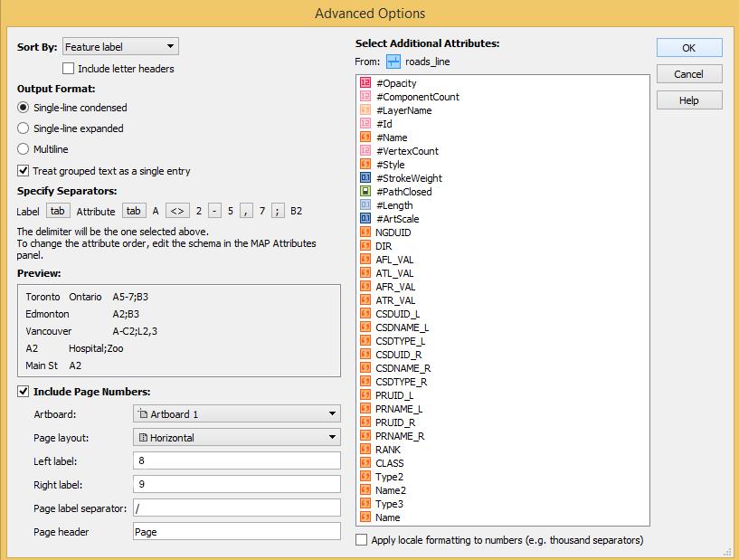Click the Toronto row in Preview
Viewport: 739px width, 560px height.
click(87, 297)
